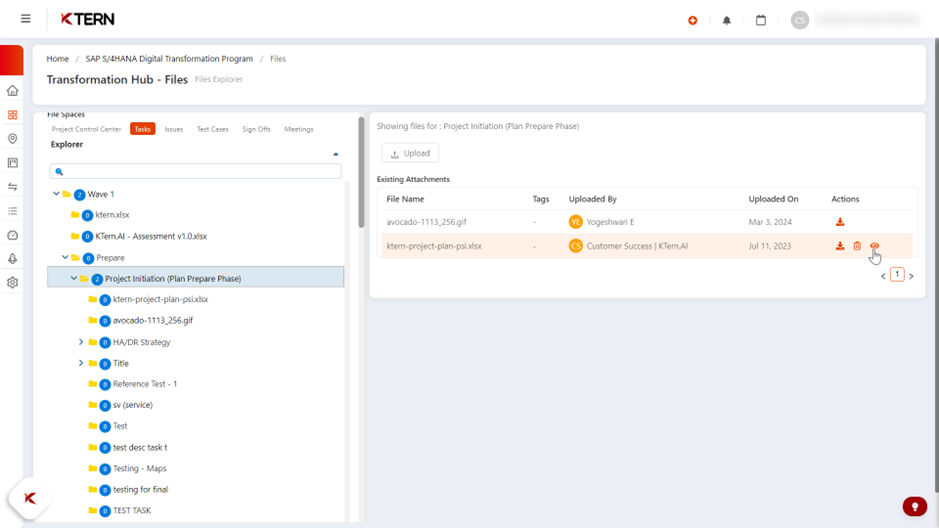Click the search magnifier in Explorer
The height and width of the screenshot is (528, 939).
(x=59, y=172)
